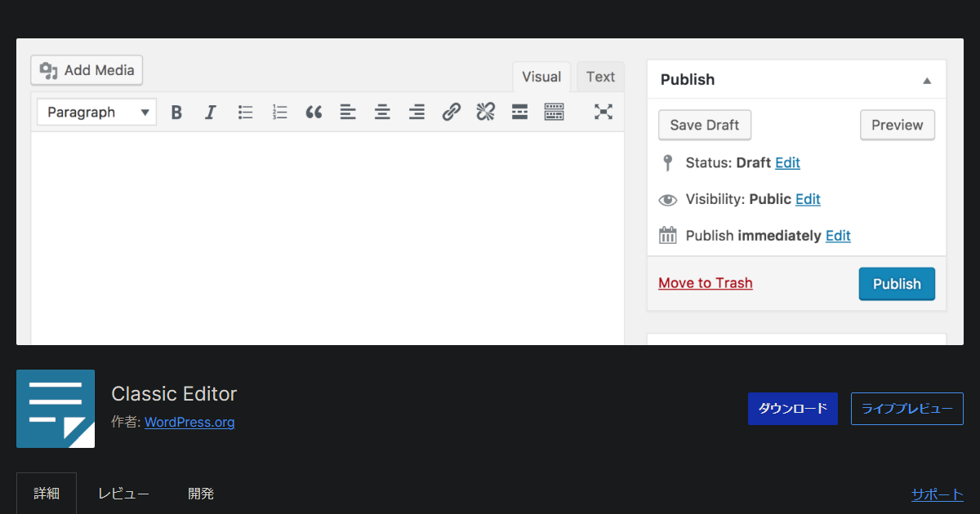Click the ダウンロード button
The width and height of the screenshot is (980, 514).
[793, 409]
